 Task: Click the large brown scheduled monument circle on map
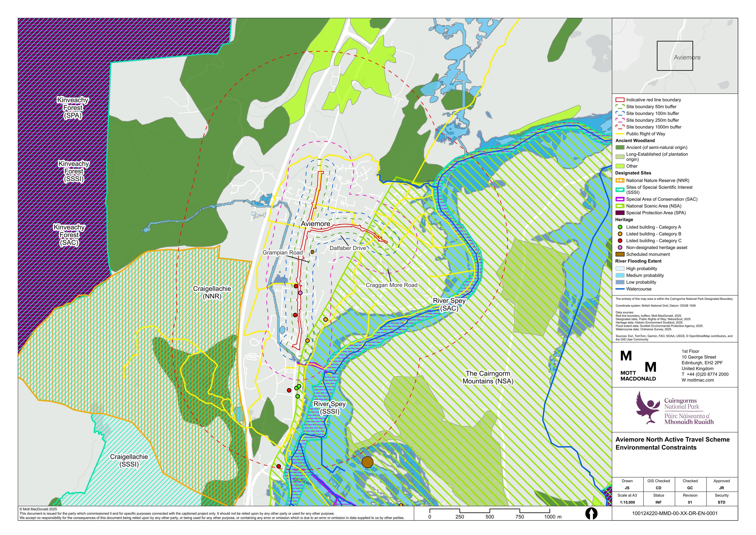(367, 462)
